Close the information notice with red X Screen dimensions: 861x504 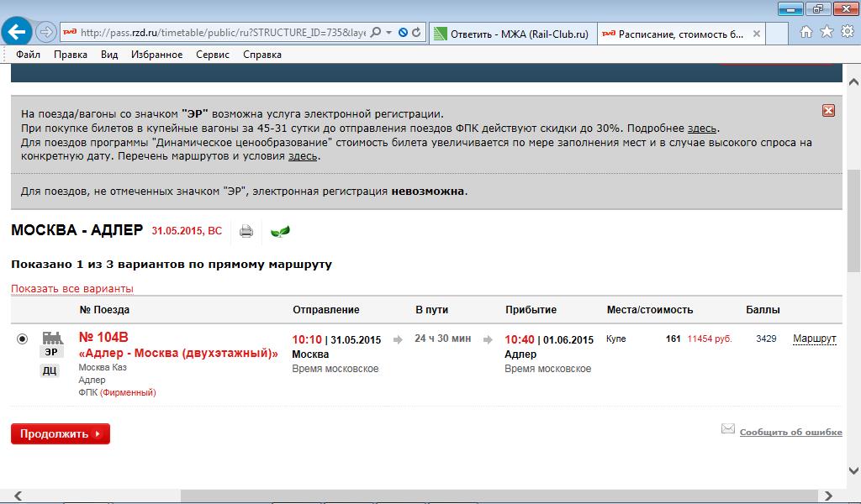pos(828,111)
